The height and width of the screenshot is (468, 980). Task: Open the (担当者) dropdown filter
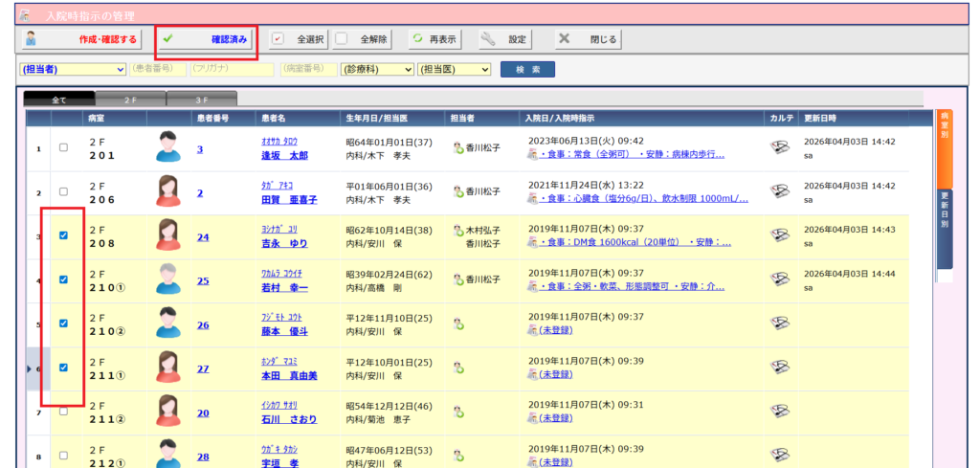click(73, 69)
